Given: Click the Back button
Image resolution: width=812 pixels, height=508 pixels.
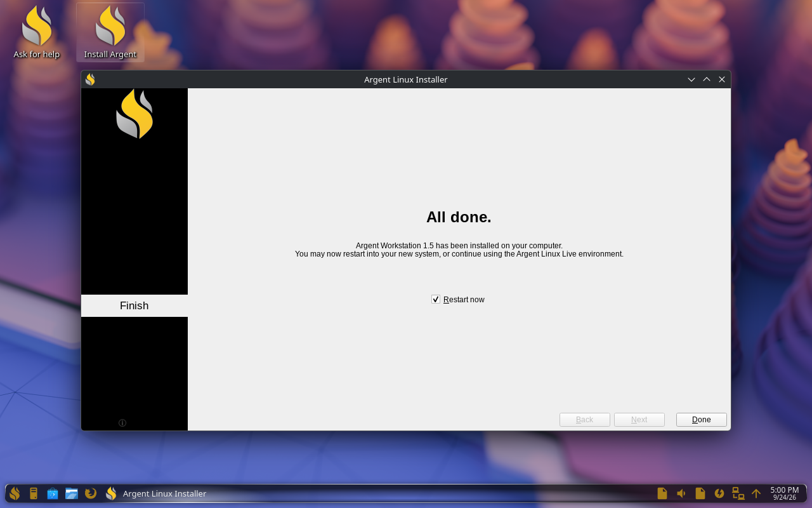Looking at the screenshot, I should click(585, 420).
